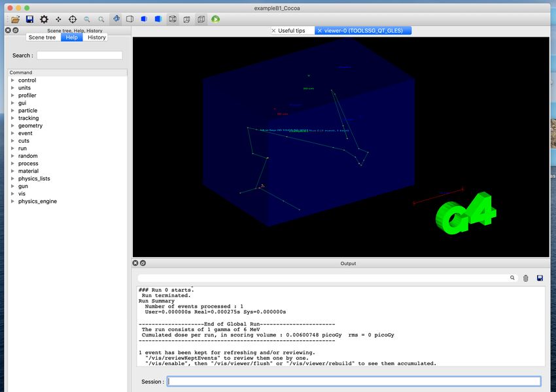Image resolution: width=556 pixels, height=392 pixels.
Task: Switch to History tab
Action: click(x=96, y=37)
